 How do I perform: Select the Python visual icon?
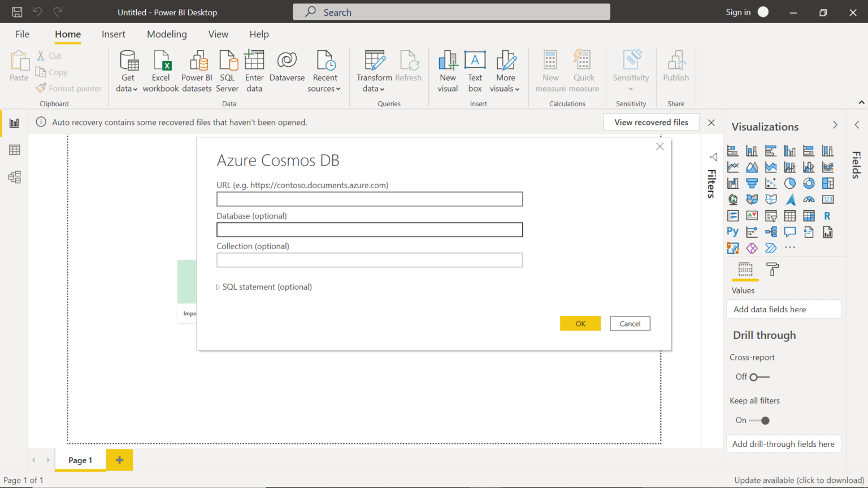pyautogui.click(x=732, y=232)
